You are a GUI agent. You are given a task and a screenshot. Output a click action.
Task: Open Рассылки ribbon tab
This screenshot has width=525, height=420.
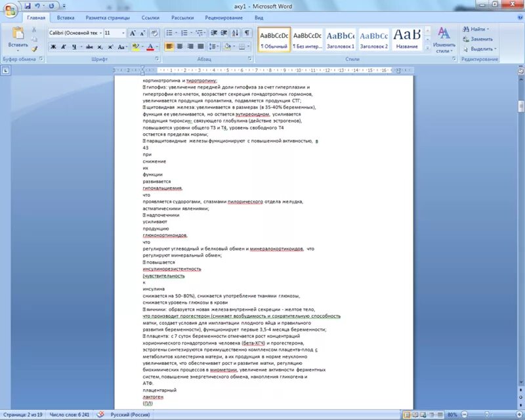coord(182,18)
